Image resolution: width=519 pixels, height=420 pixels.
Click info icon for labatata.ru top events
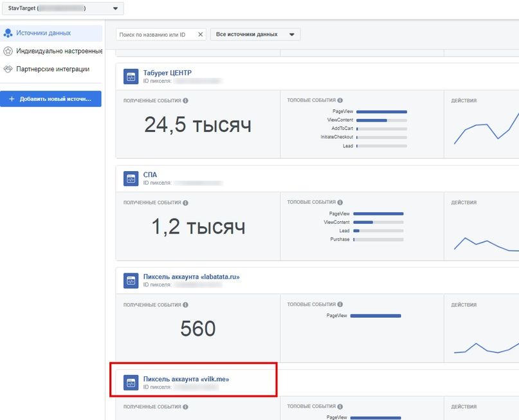click(x=340, y=304)
